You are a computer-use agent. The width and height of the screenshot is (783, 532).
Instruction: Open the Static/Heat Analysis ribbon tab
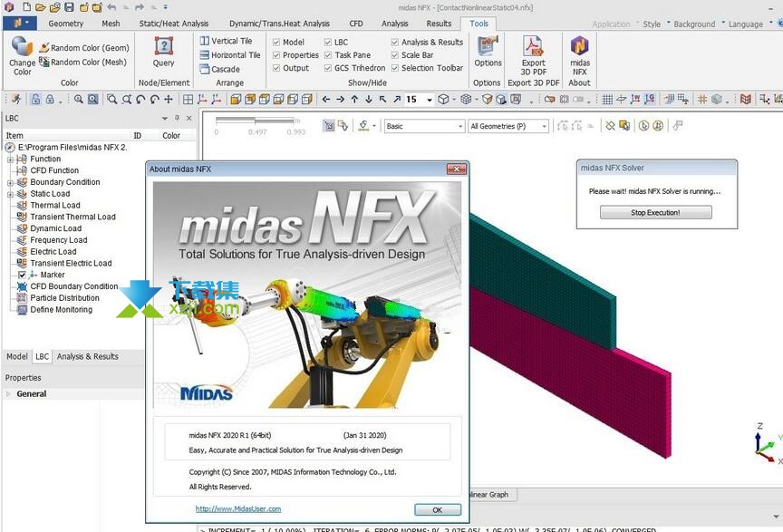point(174,24)
